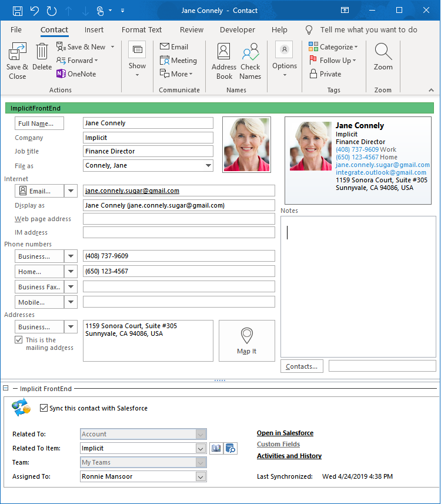Click Map It location pin
This screenshot has height=504, width=441.
(x=247, y=336)
